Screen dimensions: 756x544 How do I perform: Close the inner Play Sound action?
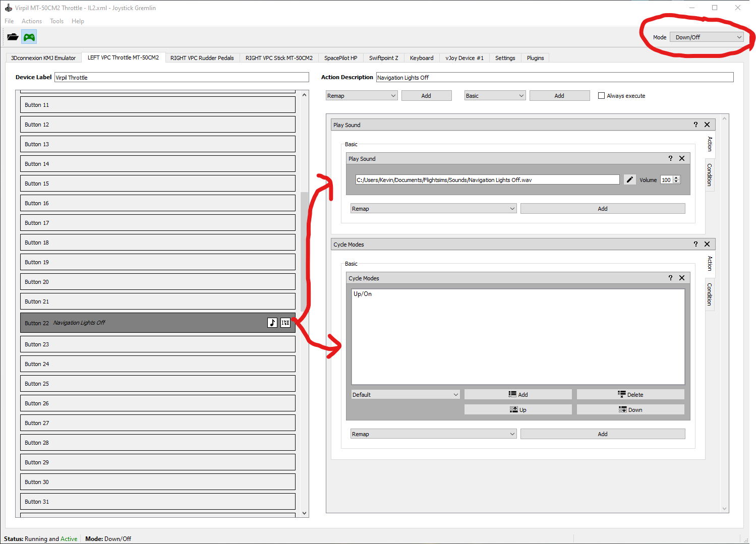(682, 158)
